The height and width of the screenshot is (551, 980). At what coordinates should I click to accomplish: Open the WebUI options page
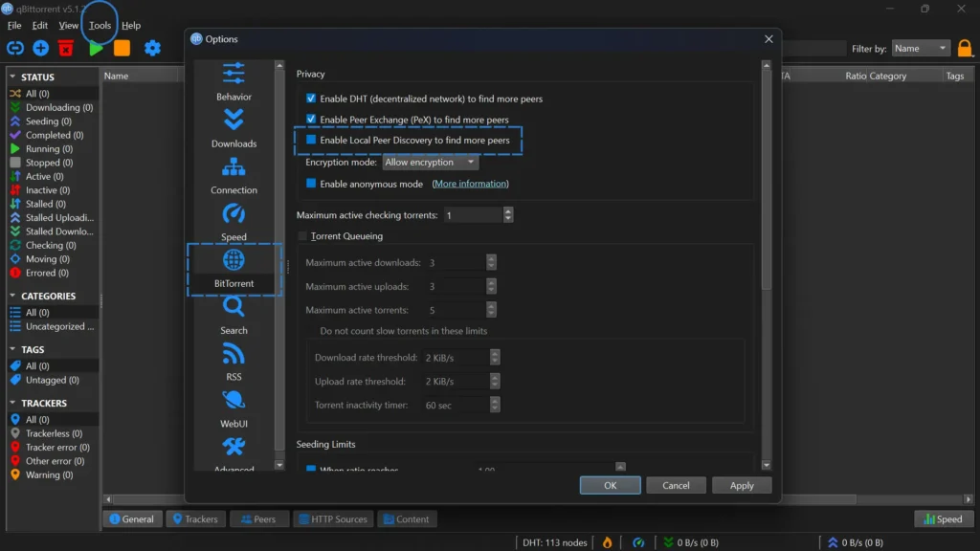point(234,408)
